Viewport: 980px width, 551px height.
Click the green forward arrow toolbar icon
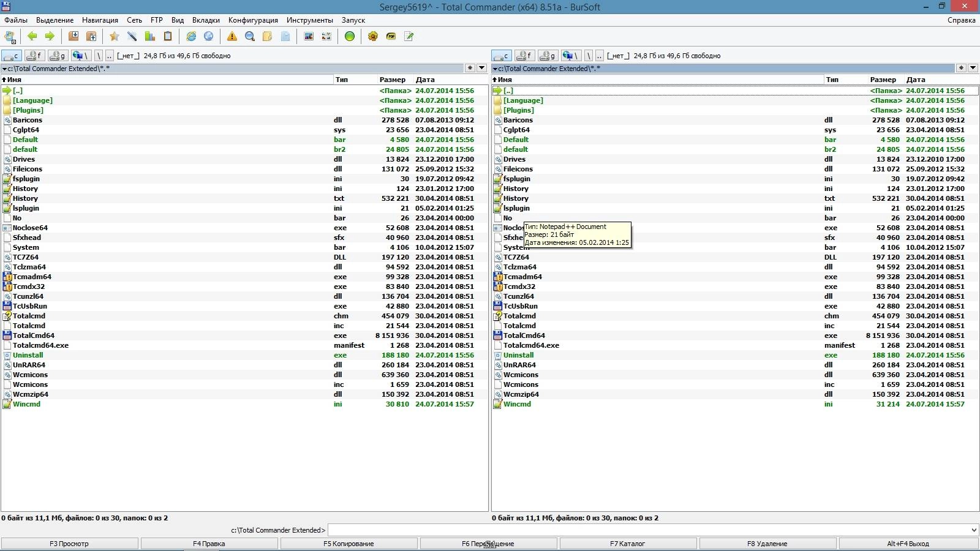50,36
